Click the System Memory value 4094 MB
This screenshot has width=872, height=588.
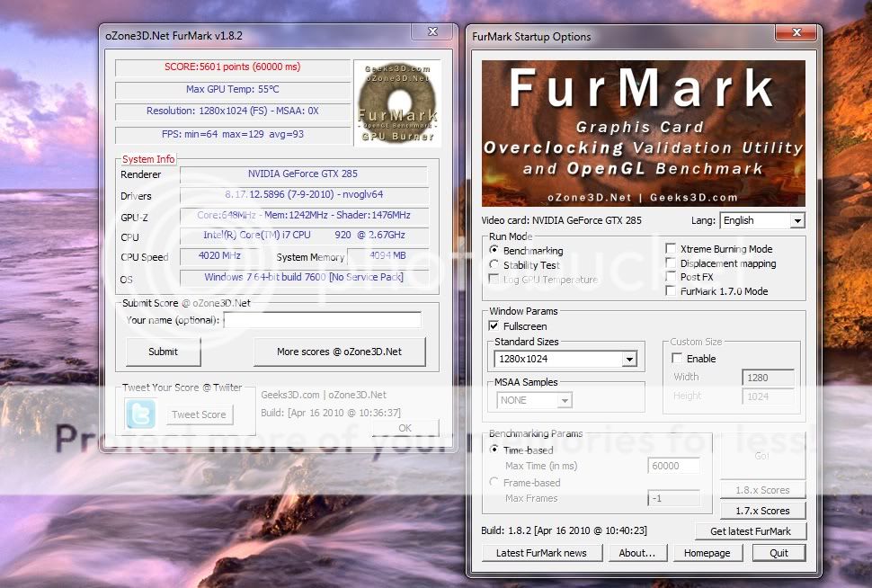pos(387,256)
